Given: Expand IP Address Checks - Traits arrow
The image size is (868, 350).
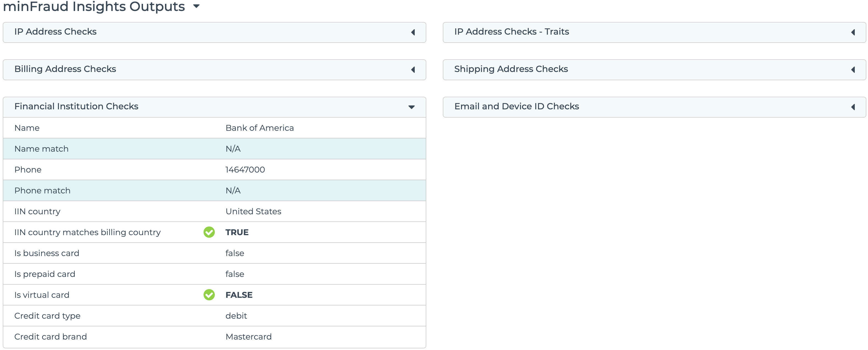Looking at the screenshot, I should 853,32.
